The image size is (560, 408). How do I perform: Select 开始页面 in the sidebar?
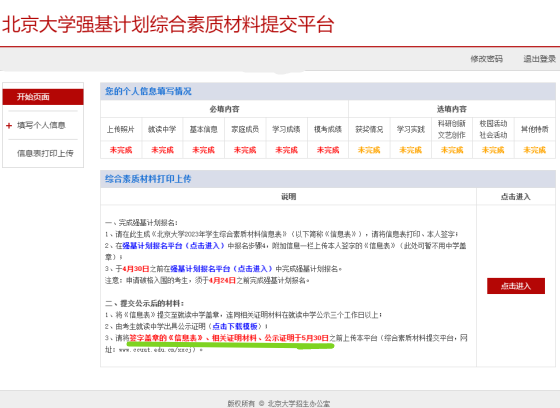[x=43, y=97]
